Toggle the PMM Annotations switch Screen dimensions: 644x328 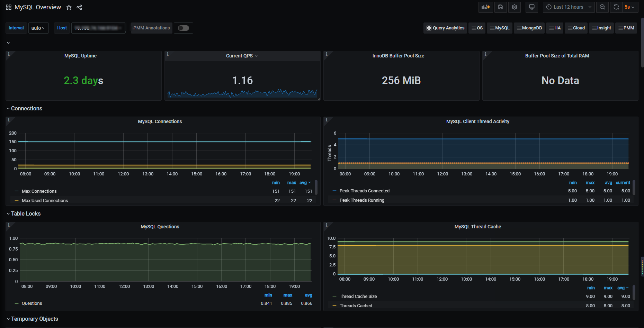184,28
